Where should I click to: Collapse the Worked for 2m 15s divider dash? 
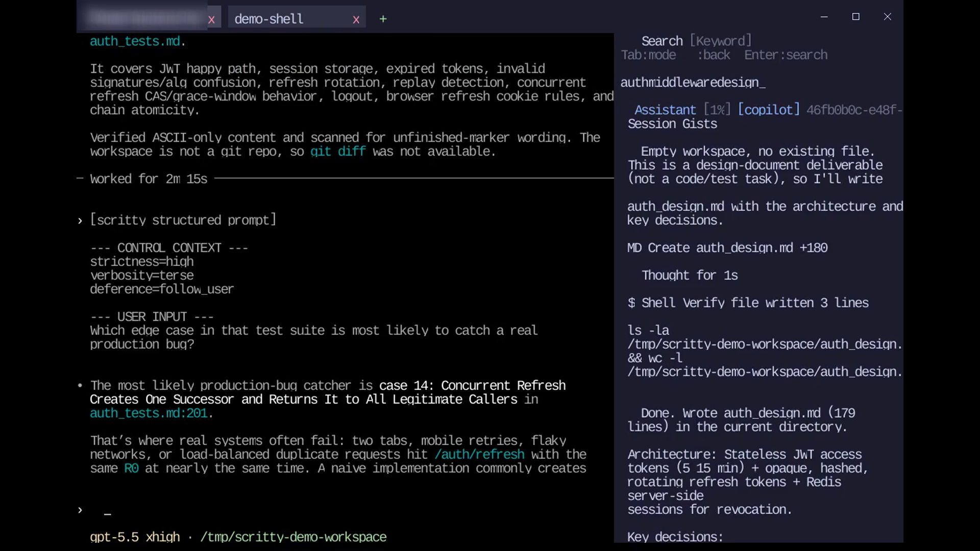tap(80, 179)
